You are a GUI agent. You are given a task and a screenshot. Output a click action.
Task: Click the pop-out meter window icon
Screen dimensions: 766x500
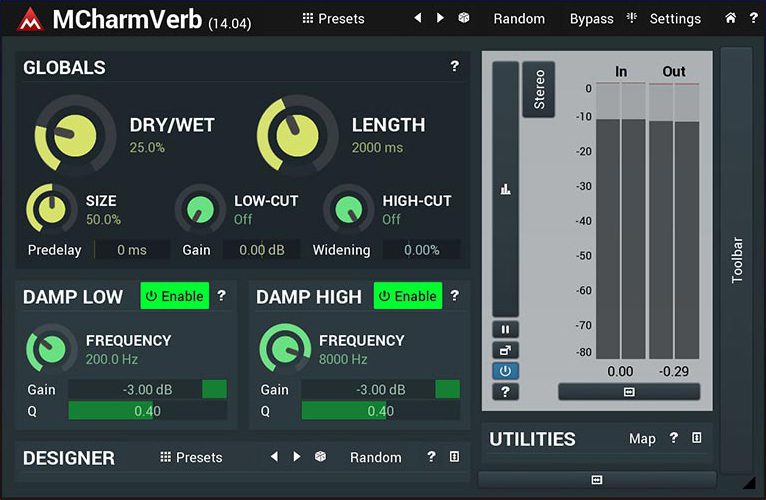point(505,350)
